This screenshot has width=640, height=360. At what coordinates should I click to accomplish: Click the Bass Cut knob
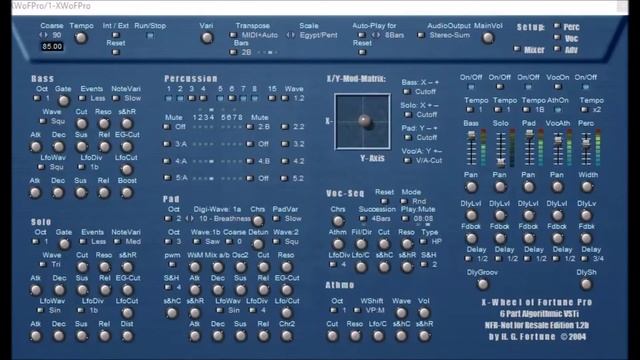coord(82,123)
